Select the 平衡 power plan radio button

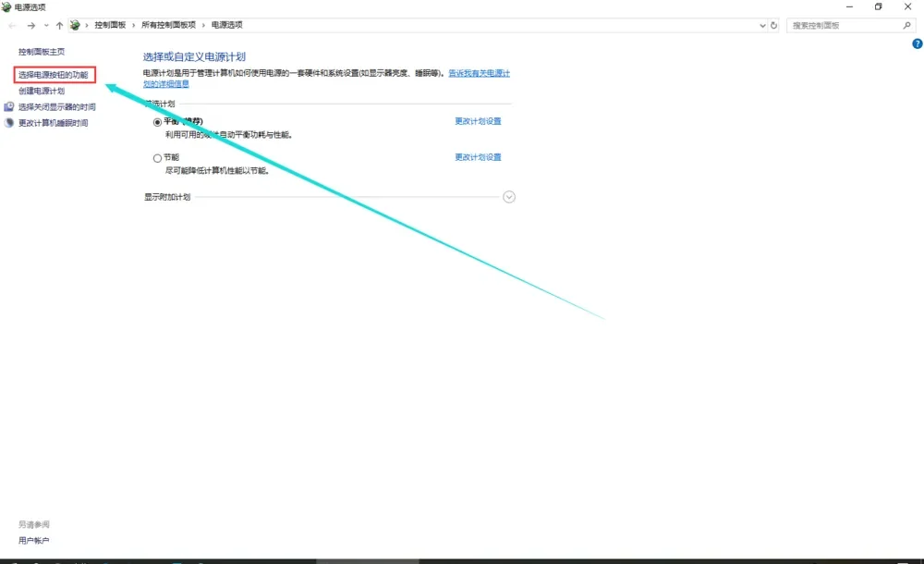point(157,122)
